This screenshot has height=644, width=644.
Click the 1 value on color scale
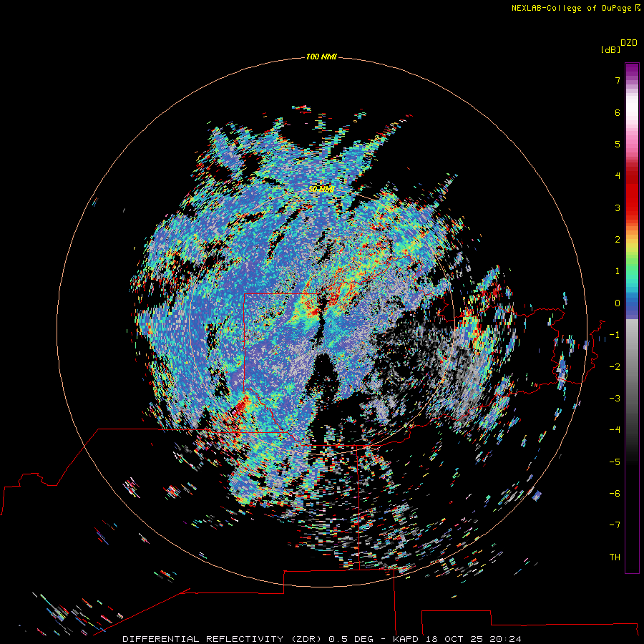618,271
